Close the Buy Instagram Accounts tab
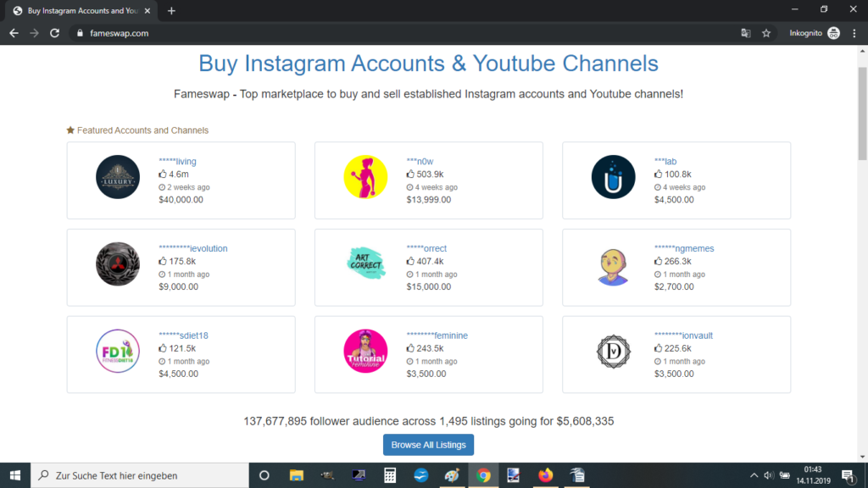Screen dimensions: 868x488 coord(147,10)
